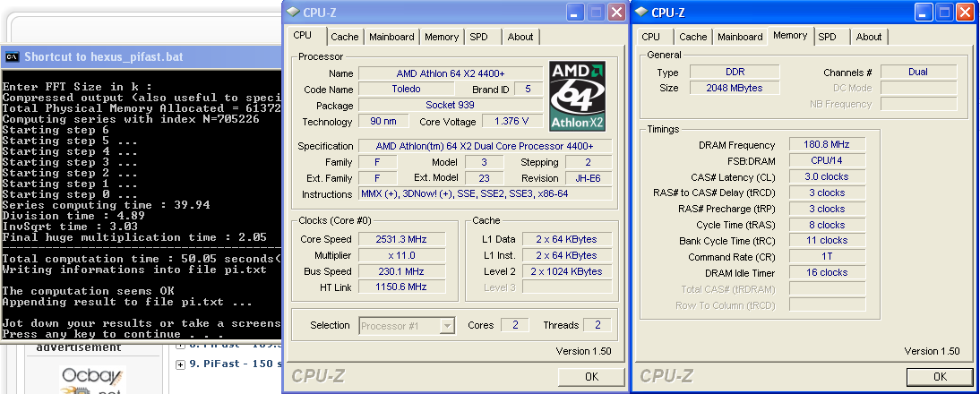
Task: Click the Threads count field
Action: pyautogui.click(x=597, y=325)
